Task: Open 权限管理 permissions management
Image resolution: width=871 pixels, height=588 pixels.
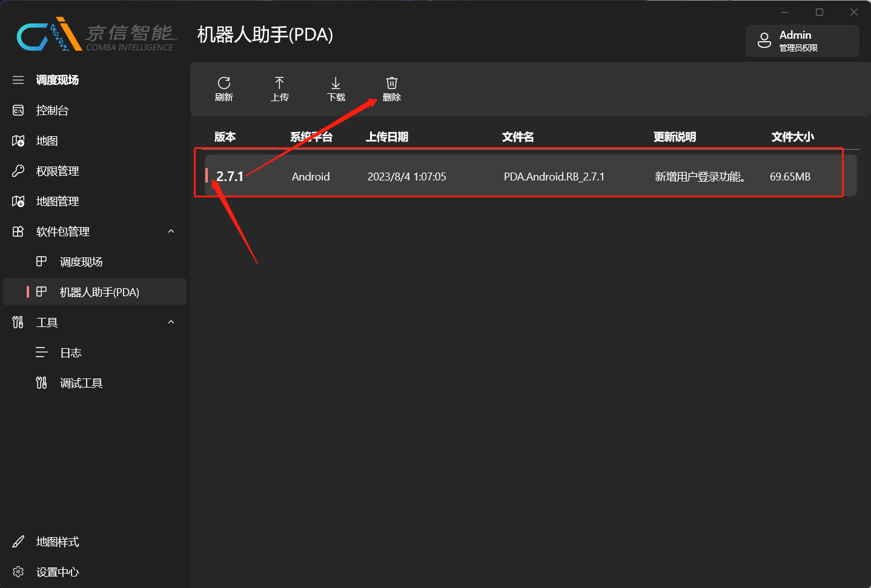Action: 58,171
